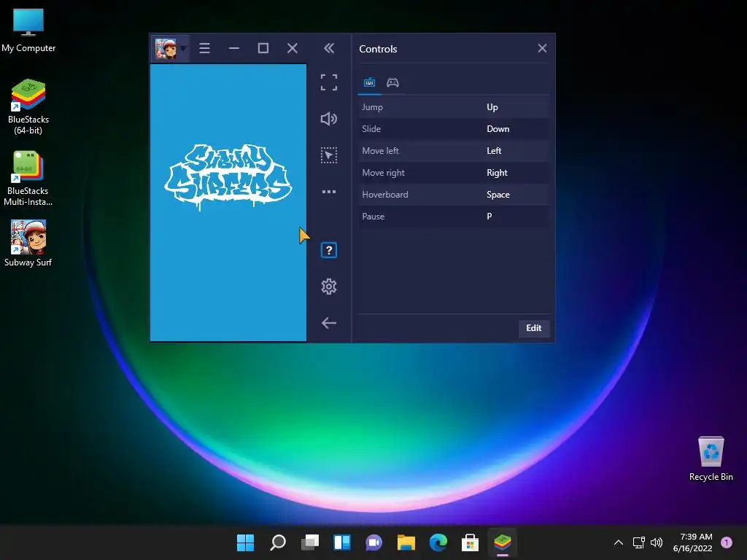The height and width of the screenshot is (560, 747).
Task: Open Microsoft Store from the taskbar
Action: click(x=471, y=542)
